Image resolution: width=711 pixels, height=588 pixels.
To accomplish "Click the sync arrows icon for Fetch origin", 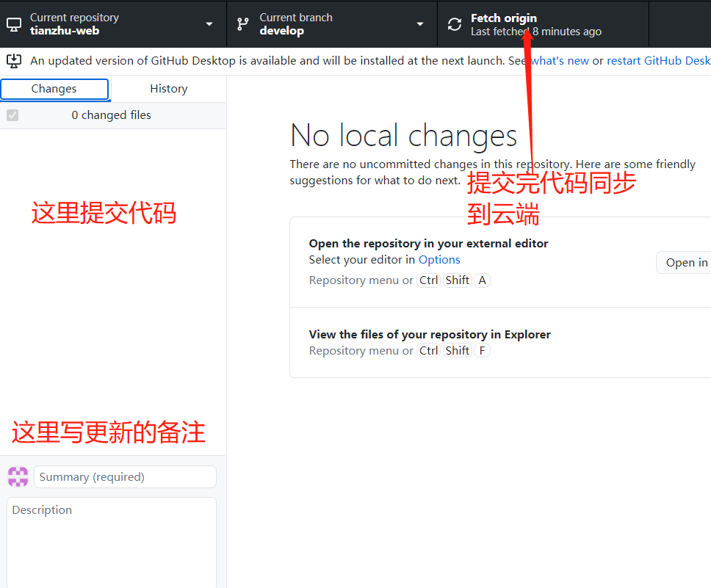I will click(x=455, y=24).
